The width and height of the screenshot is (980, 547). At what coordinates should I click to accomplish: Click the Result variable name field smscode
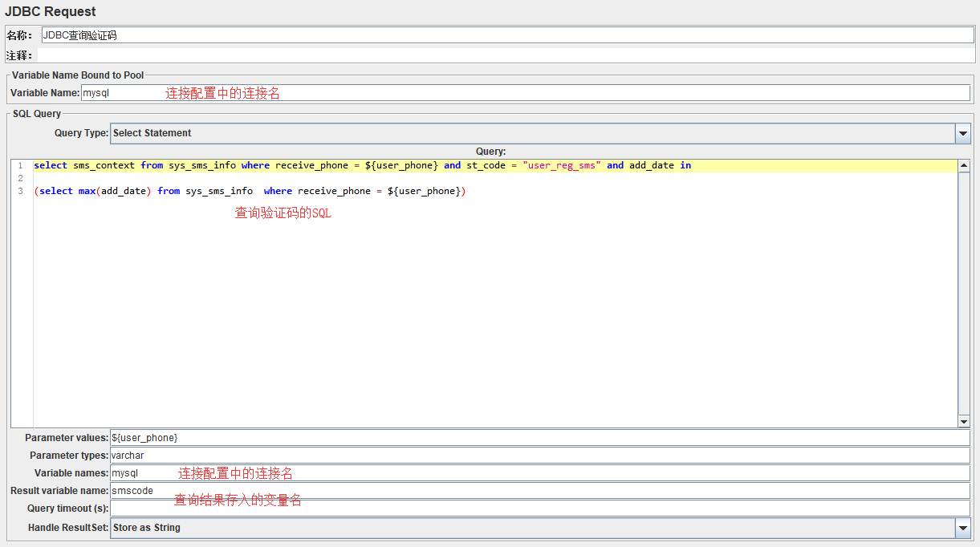[539, 491]
